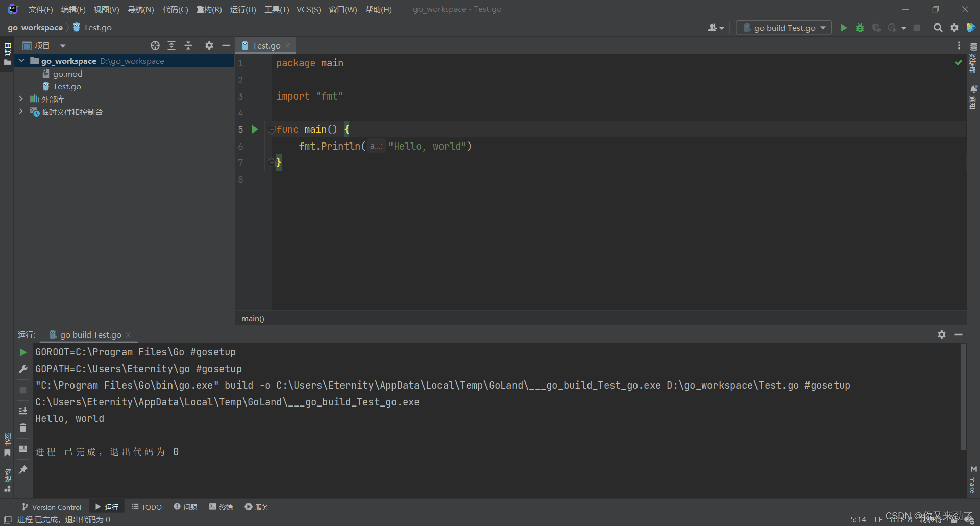Open 工具(T) menu
This screenshot has width=980, height=526.
pyautogui.click(x=277, y=9)
